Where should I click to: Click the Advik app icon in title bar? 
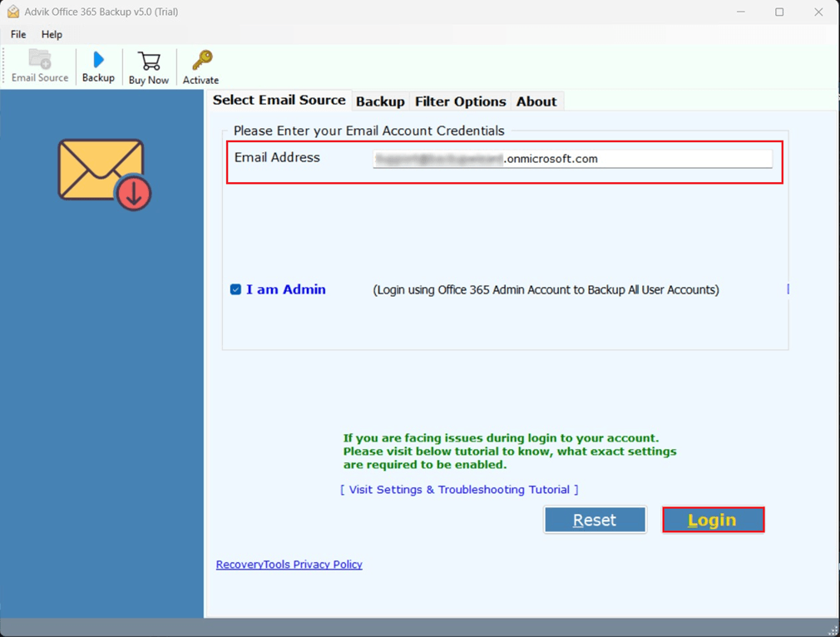13,12
